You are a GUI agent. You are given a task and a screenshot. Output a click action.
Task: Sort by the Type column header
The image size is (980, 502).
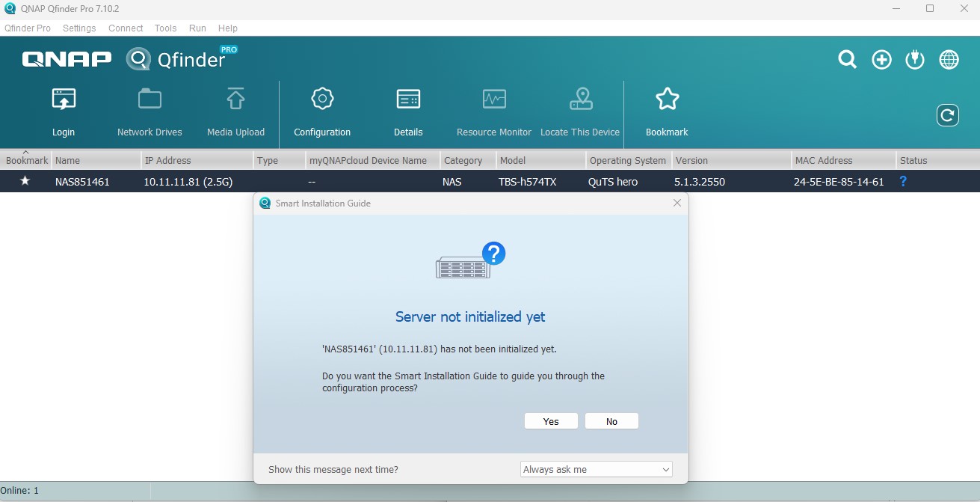(280, 160)
